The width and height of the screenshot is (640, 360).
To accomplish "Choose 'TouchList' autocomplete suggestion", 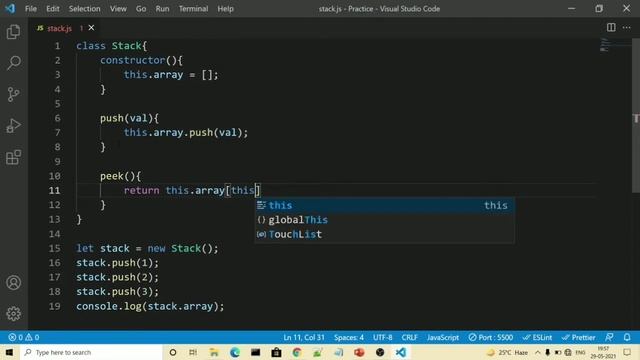I will [x=384, y=234].
